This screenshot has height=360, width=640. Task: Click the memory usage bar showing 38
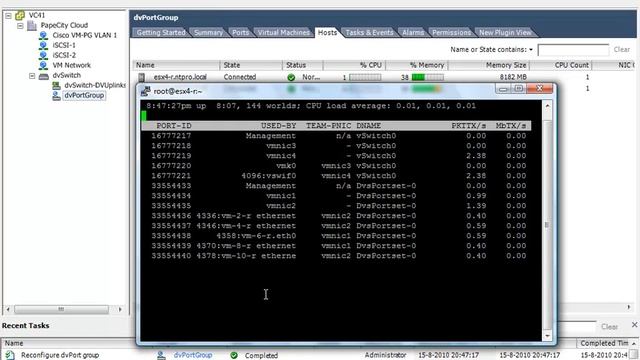click(427, 77)
